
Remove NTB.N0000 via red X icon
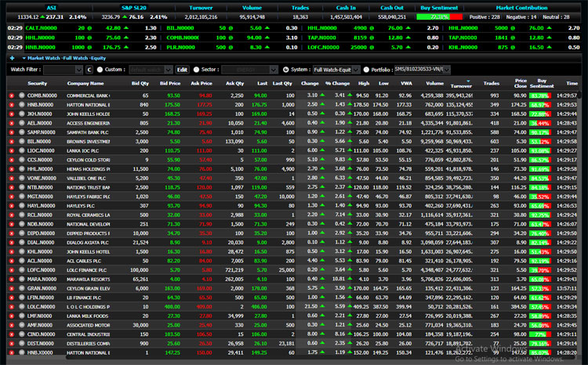point(12,187)
